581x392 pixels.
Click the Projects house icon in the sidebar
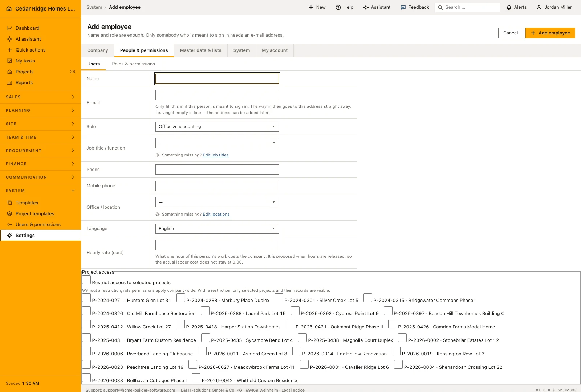tap(10, 72)
